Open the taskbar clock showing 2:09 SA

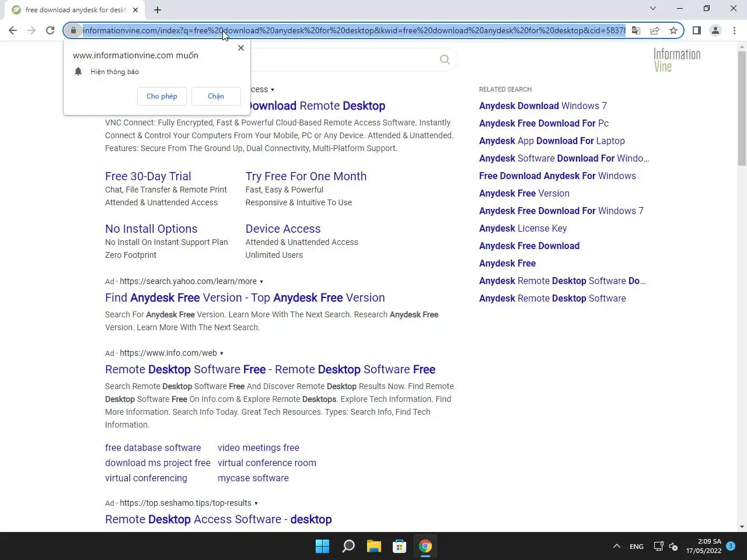click(x=704, y=546)
